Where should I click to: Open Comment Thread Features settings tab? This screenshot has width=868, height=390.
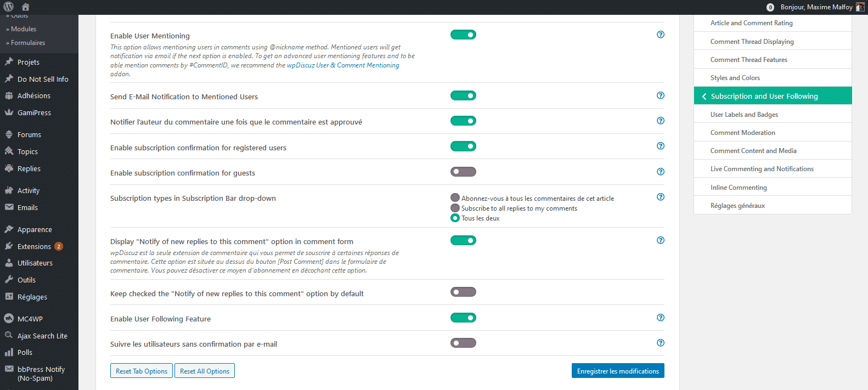click(x=773, y=59)
